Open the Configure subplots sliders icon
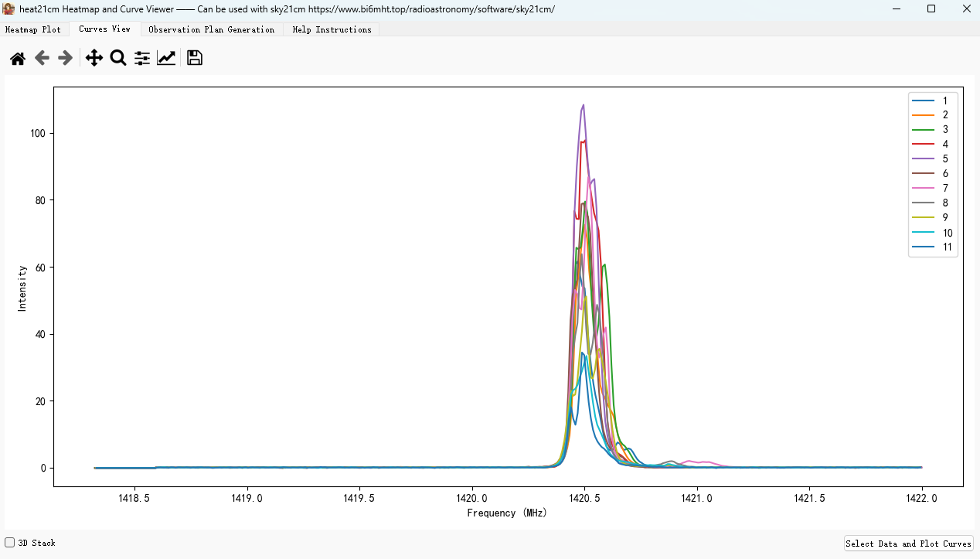 [142, 58]
